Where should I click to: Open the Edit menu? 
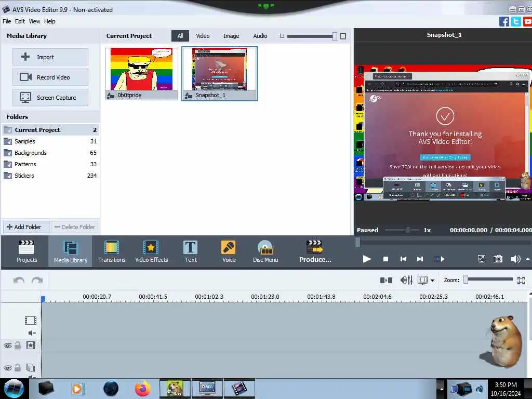point(20,21)
